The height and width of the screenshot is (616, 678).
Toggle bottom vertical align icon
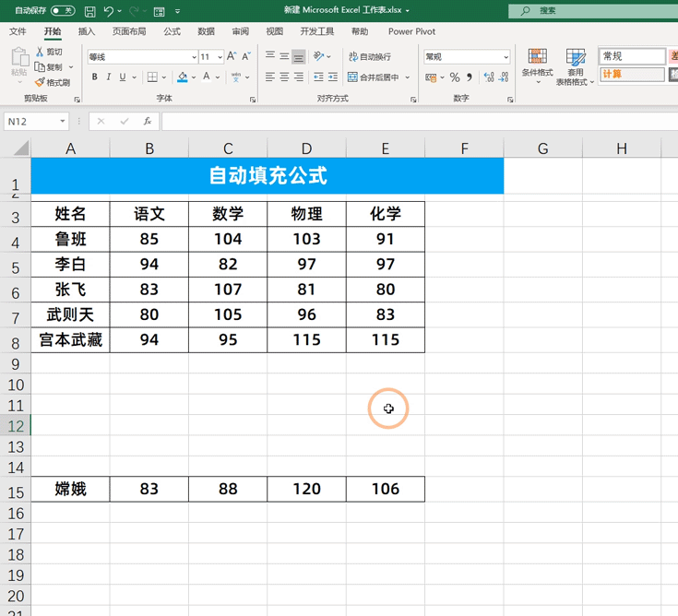click(x=298, y=56)
